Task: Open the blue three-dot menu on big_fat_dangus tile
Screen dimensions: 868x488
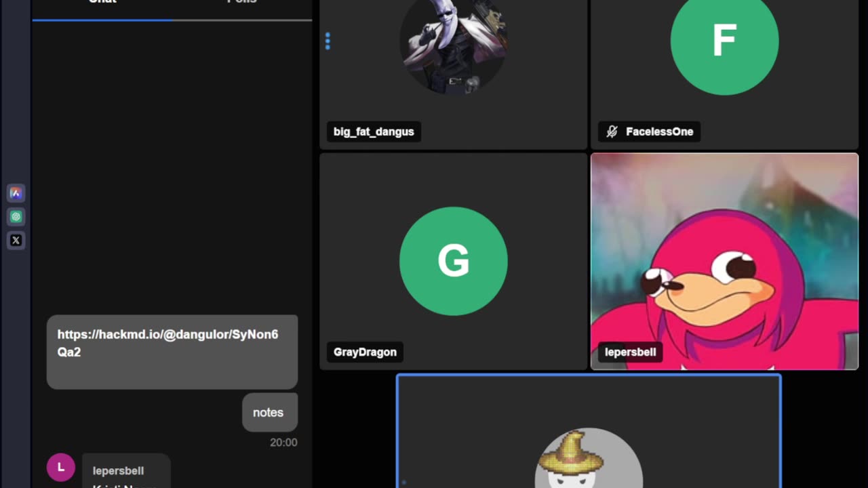Action: pos(328,41)
